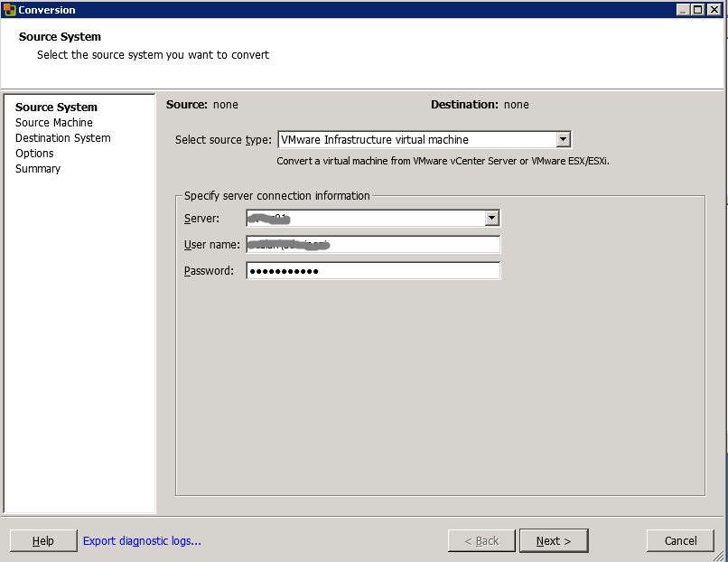Click the Export diagnostic logs link
728x562 pixels.
click(142, 540)
